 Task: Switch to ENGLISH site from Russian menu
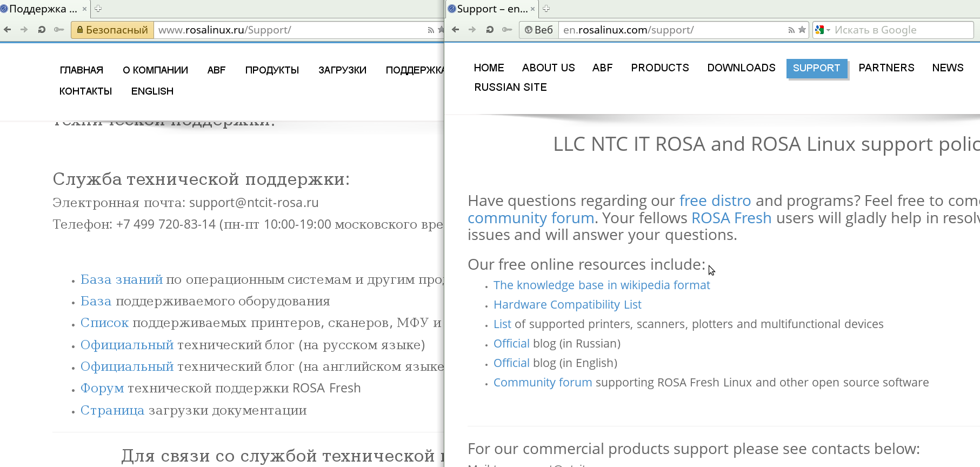[x=152, y=91]
